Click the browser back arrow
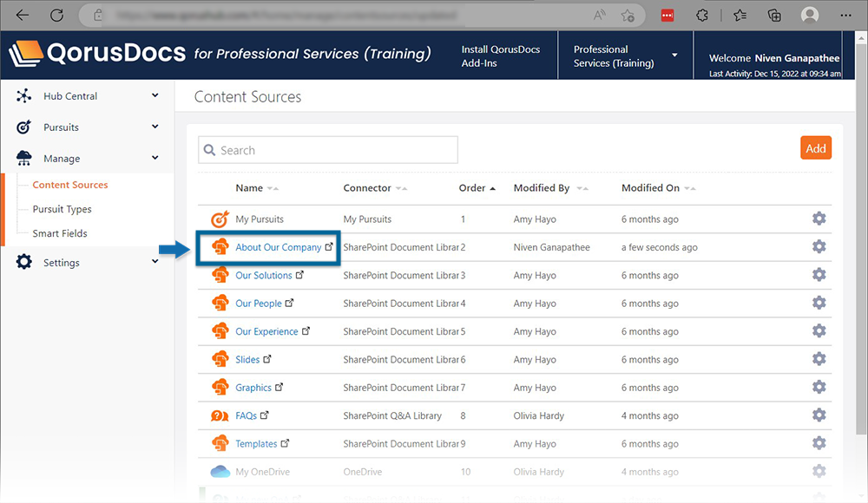The height and width of the screenshot is (503, 868). tap(23, 15)
